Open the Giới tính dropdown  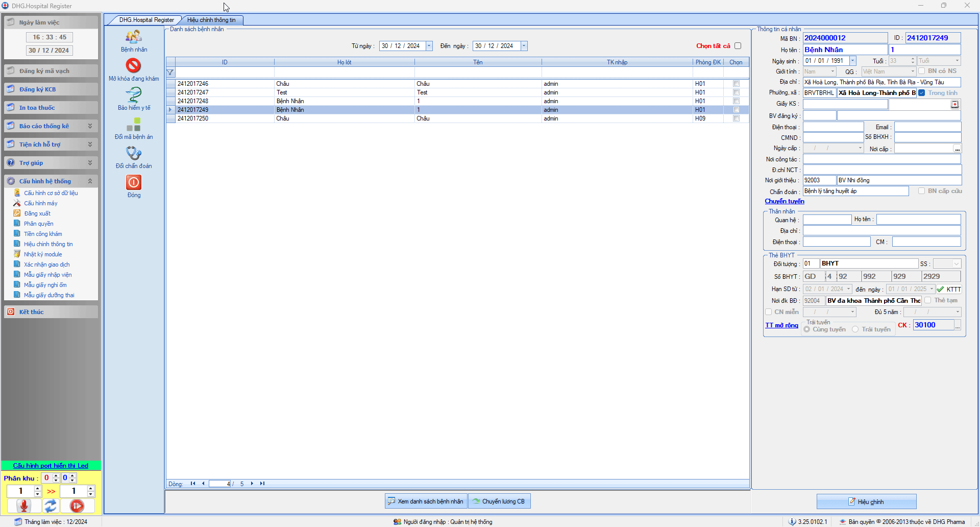pos(832,71)
